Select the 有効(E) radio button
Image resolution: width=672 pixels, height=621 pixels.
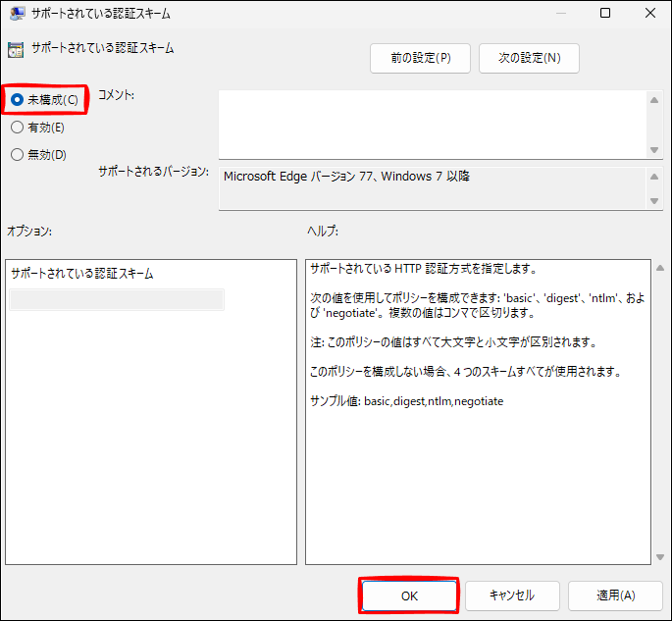pyautogui.click(x=17, y=127)
